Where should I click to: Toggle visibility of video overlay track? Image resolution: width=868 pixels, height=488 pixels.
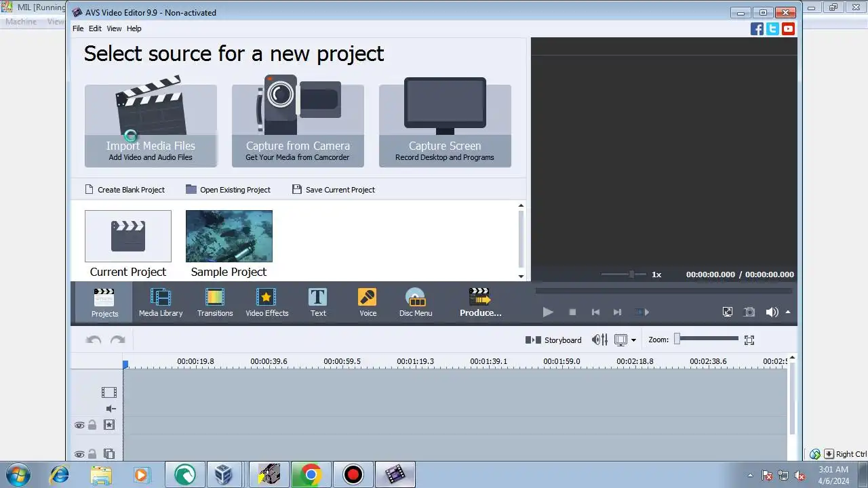click(79, 454)
